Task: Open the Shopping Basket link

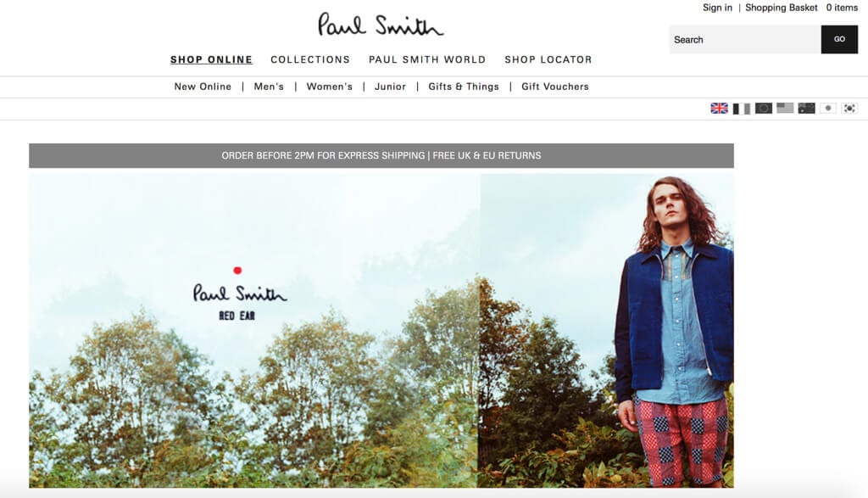Action: pos(781,8)
